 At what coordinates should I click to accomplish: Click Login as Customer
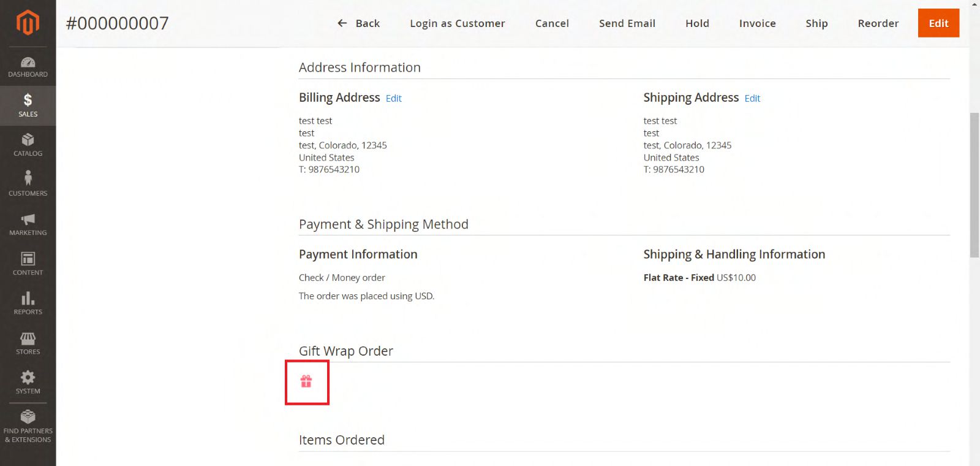(457, 23)
